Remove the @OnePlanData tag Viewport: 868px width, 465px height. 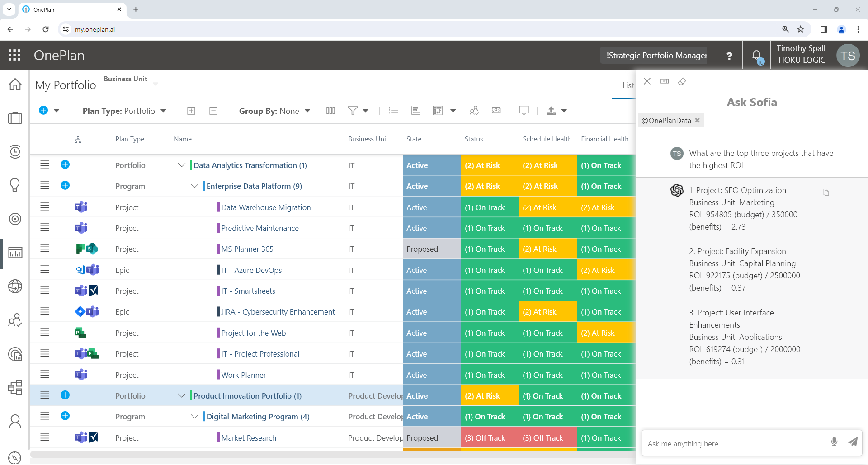pos(698,120)
